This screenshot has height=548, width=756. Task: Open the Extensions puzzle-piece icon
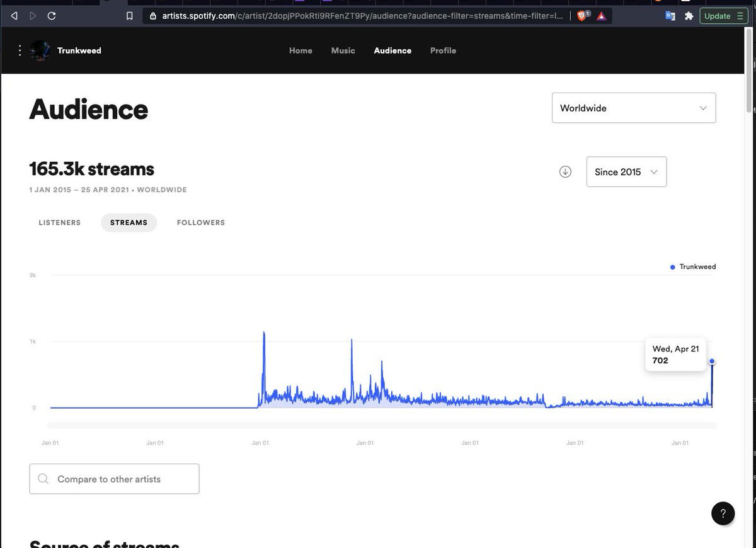689,16
